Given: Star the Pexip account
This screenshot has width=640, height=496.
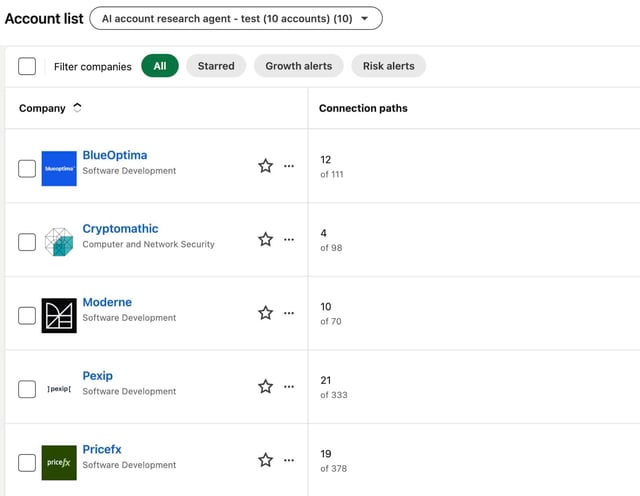Looking at the screenshot, I should (265, 386).
